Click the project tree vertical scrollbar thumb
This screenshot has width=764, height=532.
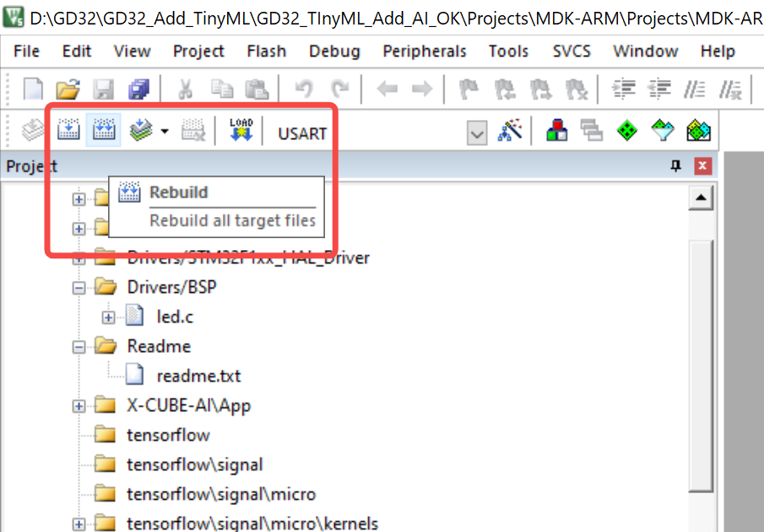[x=701, y=366]
